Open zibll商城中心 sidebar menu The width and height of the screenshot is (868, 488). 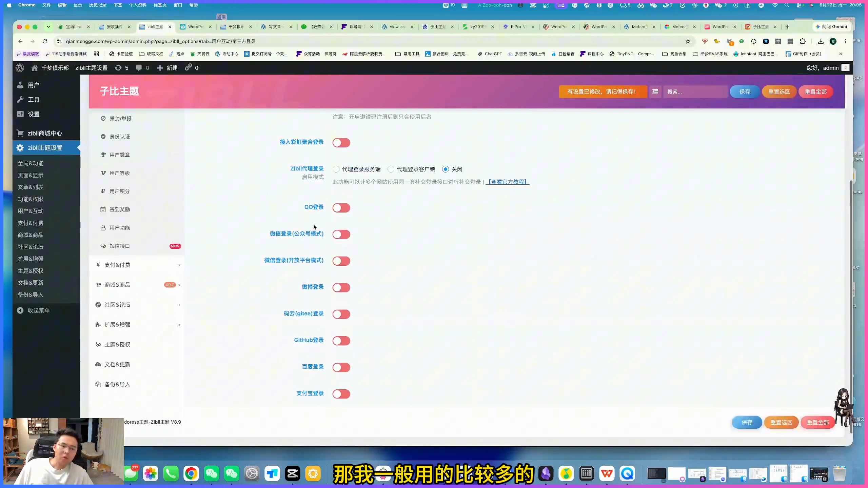pos(45,133)
